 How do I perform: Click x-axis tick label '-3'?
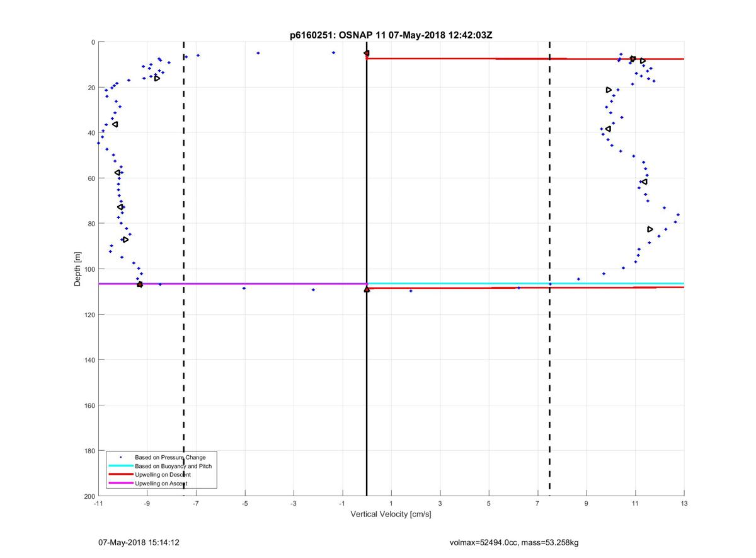294,504
